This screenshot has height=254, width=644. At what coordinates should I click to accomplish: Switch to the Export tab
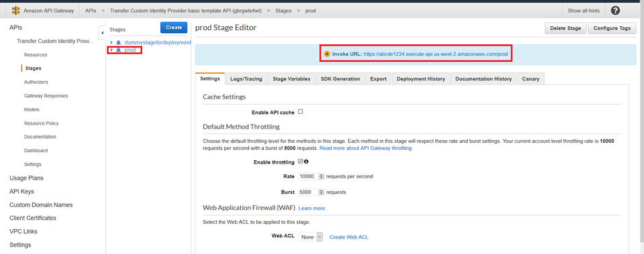[x=378, y=79]
